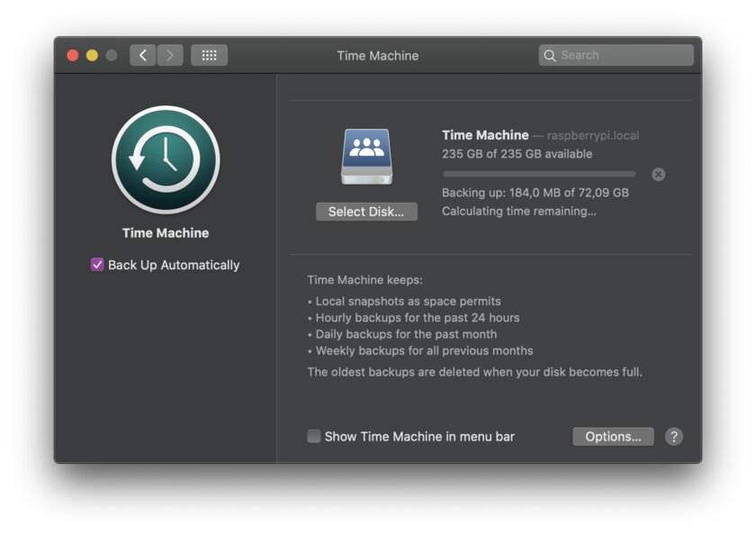756x535 pixels.
Task: Click the magnifying glass in the search field
Action: pyautogui.click(x=550, y=55)
